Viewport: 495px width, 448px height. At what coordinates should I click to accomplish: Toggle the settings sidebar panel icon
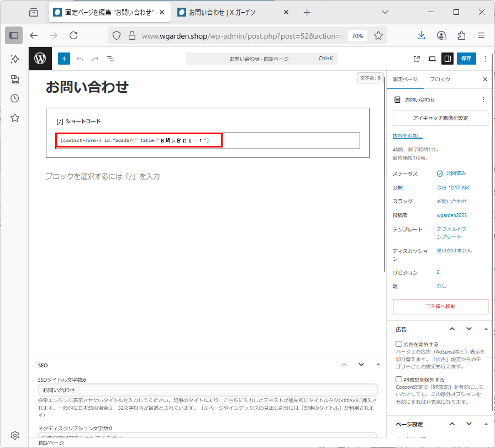[448, 59]
